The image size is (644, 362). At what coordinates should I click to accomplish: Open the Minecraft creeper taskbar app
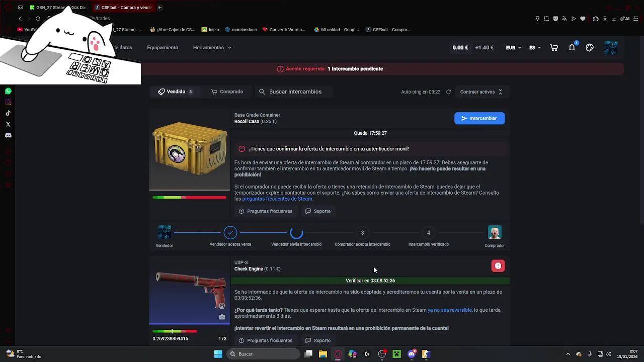[396, 354]
